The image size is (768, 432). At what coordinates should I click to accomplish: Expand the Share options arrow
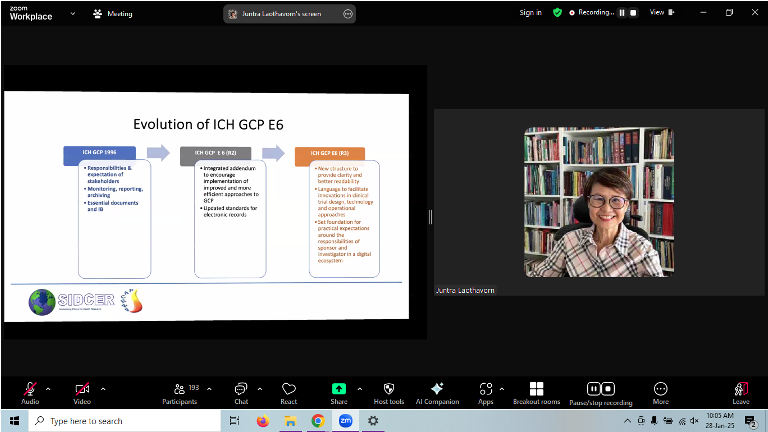[359, 388]
